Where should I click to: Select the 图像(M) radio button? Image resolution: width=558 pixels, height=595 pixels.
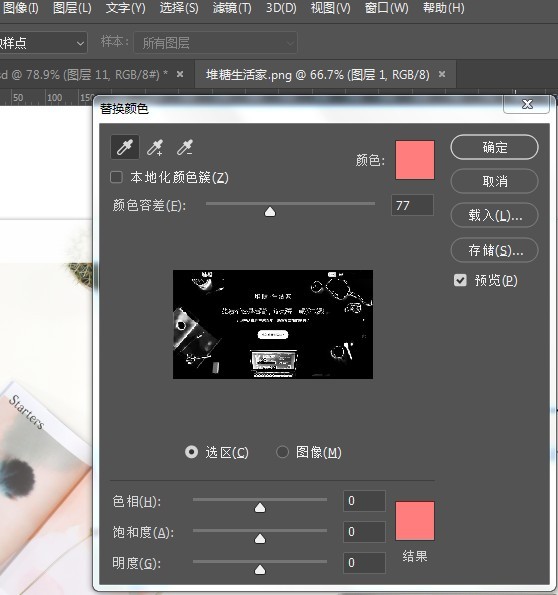pyautogui.click(x=282, y=452)
